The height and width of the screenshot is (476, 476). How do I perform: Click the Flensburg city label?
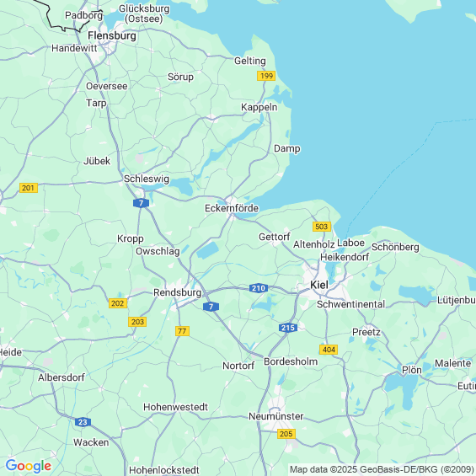coord(112,36)
